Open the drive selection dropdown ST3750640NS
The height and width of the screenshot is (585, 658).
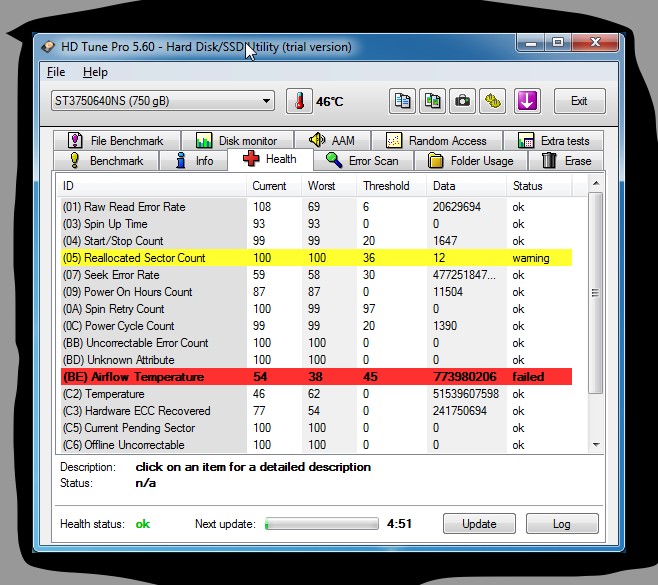coord(163,101)
